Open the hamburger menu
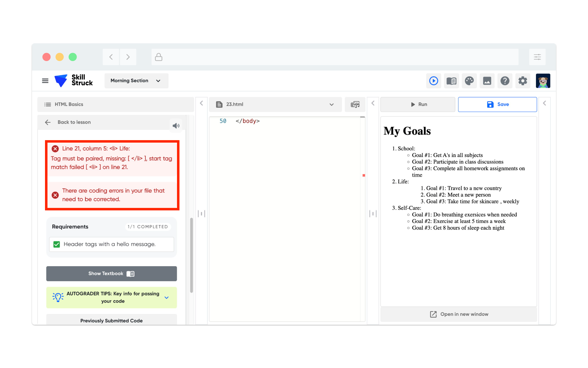This screenshot has width=588, height=368. pyautogui.click(x=45, y=81)
